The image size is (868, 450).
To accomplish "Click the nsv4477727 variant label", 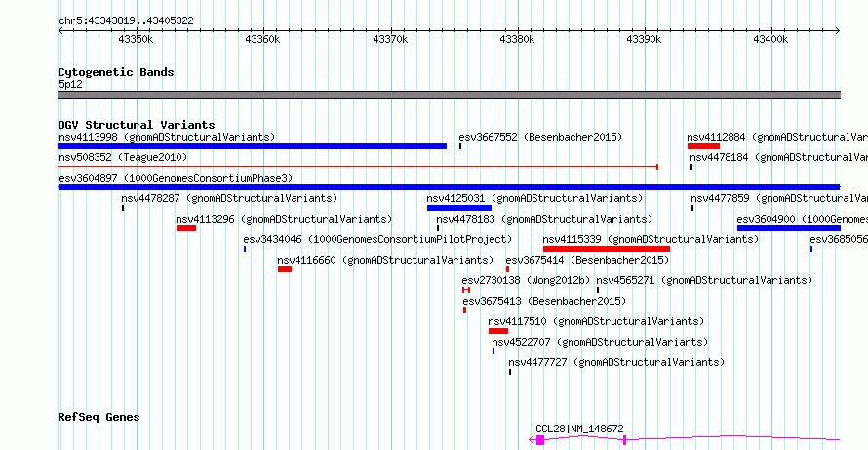I will tap(616, 362).
